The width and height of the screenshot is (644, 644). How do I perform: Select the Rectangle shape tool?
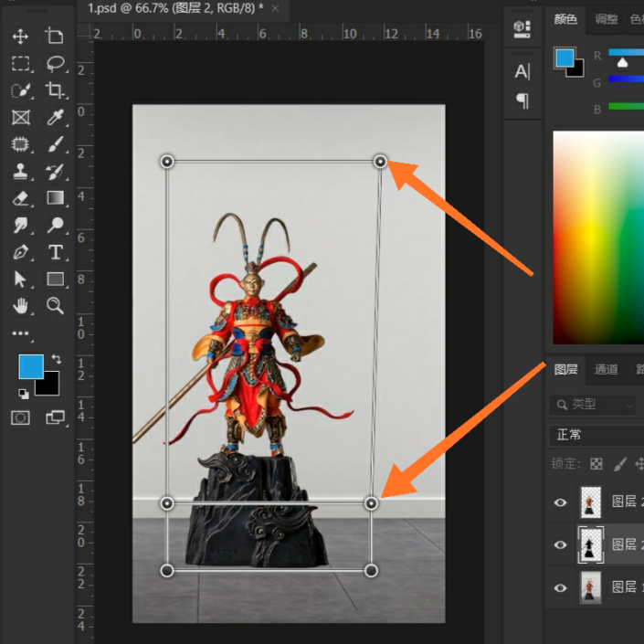click(56, 279)
